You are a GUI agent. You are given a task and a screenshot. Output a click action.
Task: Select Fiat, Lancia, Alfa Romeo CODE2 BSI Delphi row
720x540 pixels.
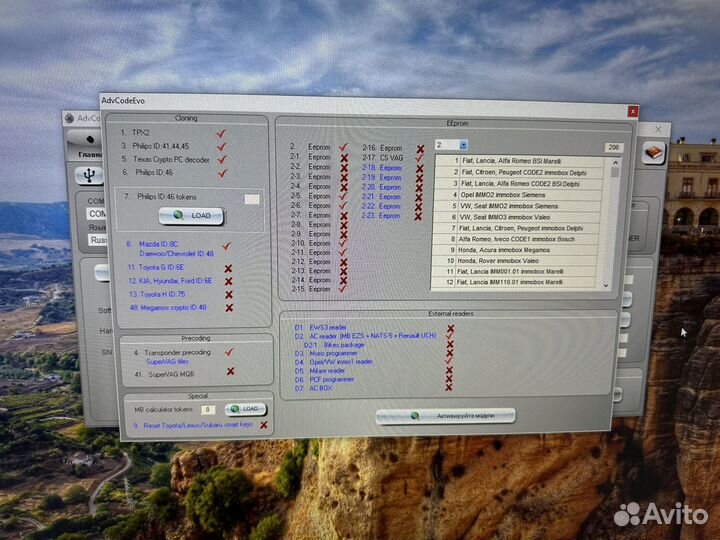tap(518, 184)
